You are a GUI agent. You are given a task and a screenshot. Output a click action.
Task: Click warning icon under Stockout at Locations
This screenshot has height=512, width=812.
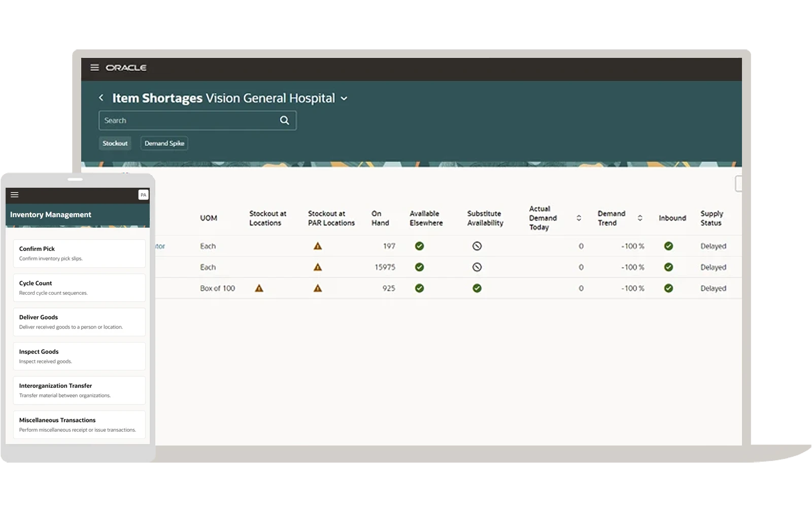click(x=259, y=288)
